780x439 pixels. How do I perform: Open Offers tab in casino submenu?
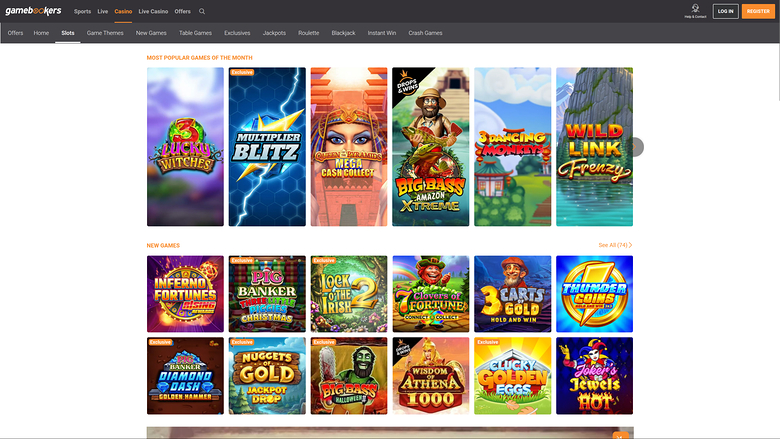[15, 33]
